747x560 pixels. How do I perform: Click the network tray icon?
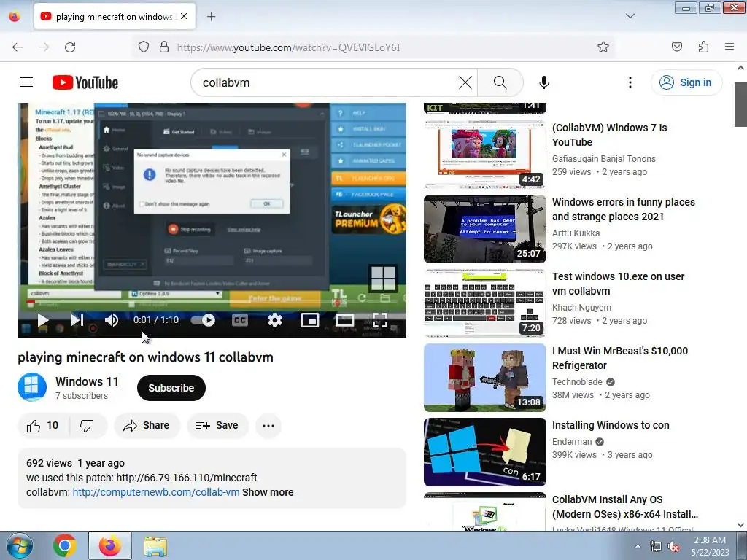(x=656, y=547)
